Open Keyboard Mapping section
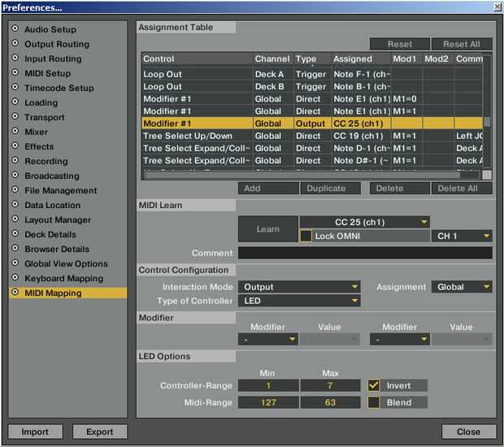This screenshot has width=504, height=447. [x=63, y=278]
